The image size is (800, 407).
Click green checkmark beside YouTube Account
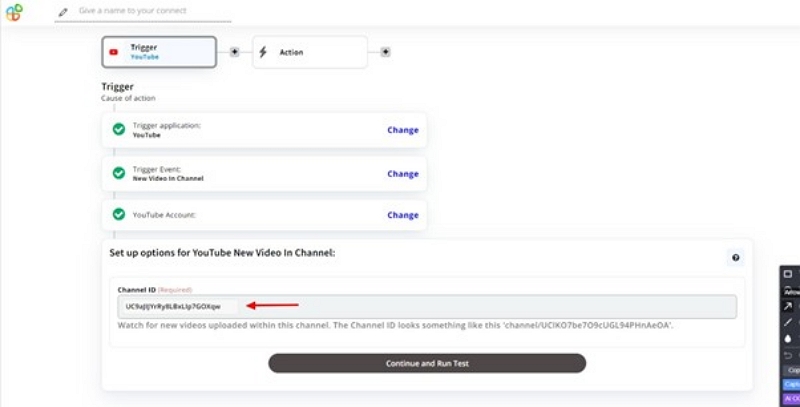coord(119,214)
